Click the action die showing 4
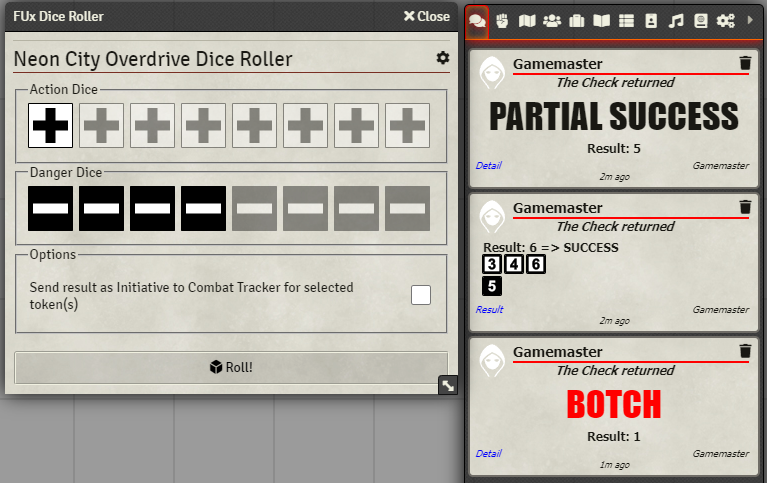The width and height of the screenshot is (767, 483). click(x=514, y=264)
